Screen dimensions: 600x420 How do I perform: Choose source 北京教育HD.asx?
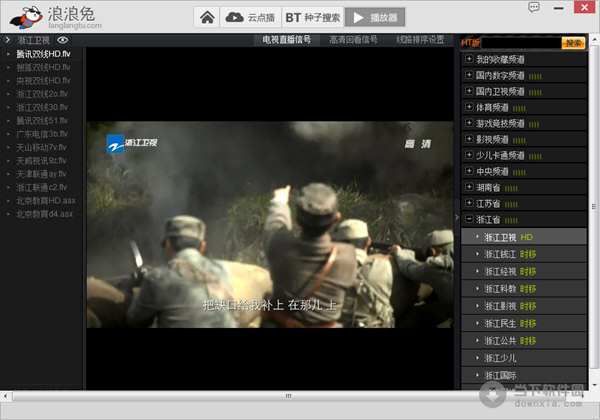pyautogui.click(x=46, y=201)
